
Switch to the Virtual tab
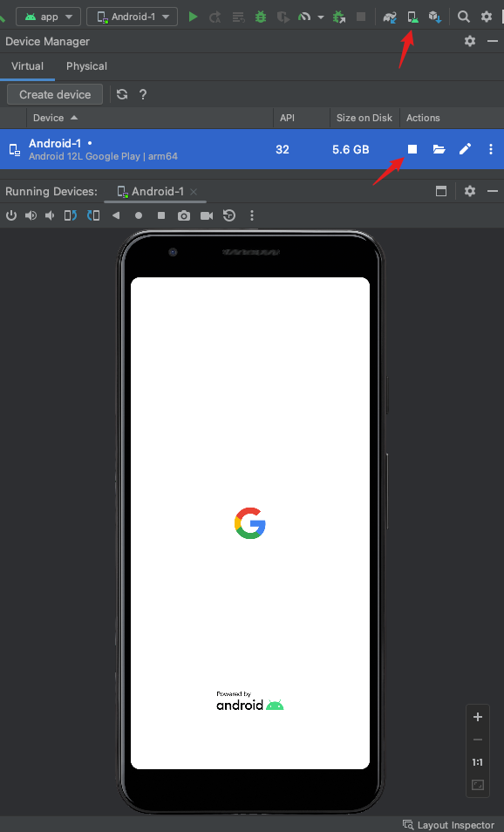point(28,66)
